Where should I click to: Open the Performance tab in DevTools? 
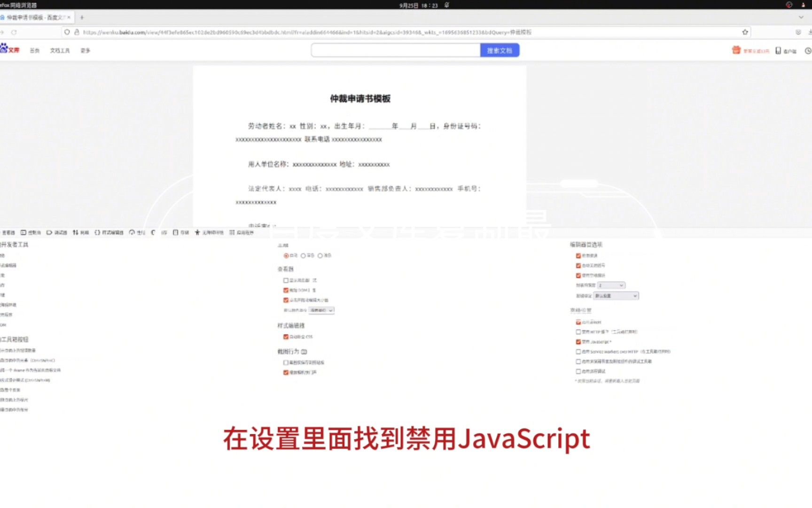coord(137,232)
